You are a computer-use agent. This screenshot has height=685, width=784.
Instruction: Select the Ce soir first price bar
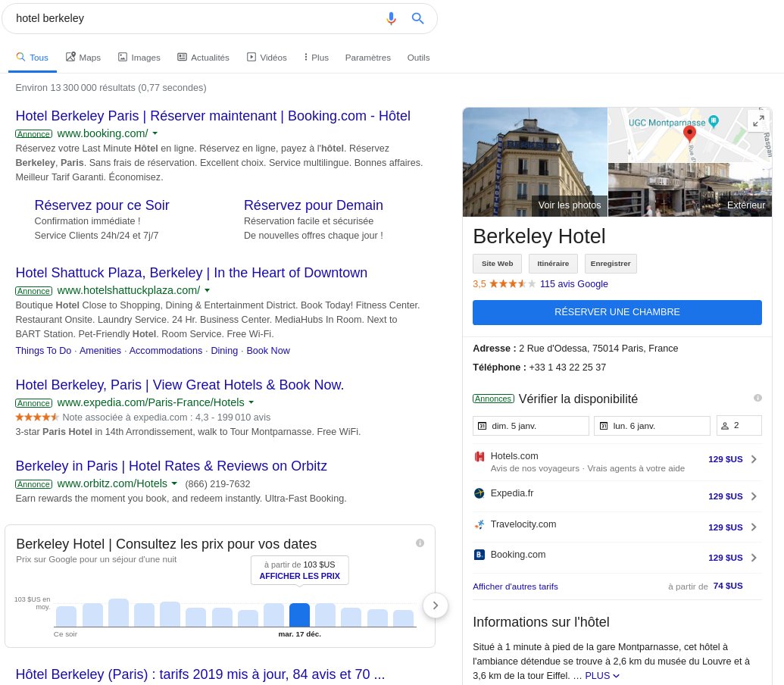66,617
